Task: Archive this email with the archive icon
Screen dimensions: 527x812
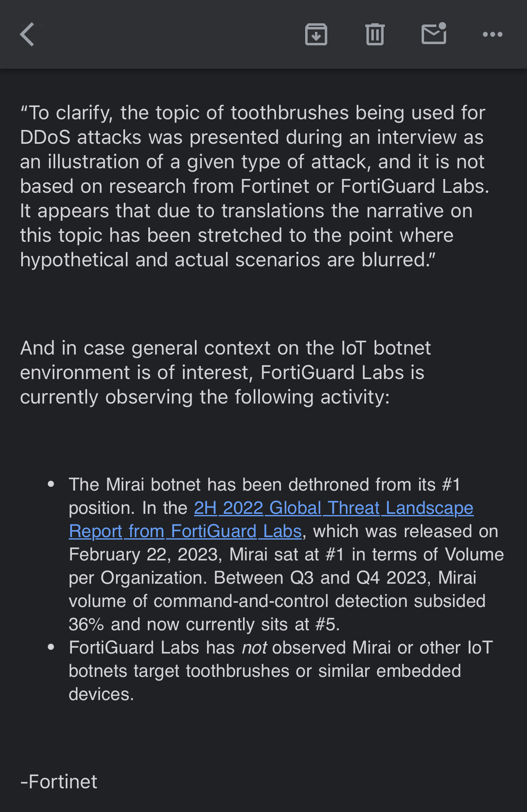Action: [x=316, y=34]
